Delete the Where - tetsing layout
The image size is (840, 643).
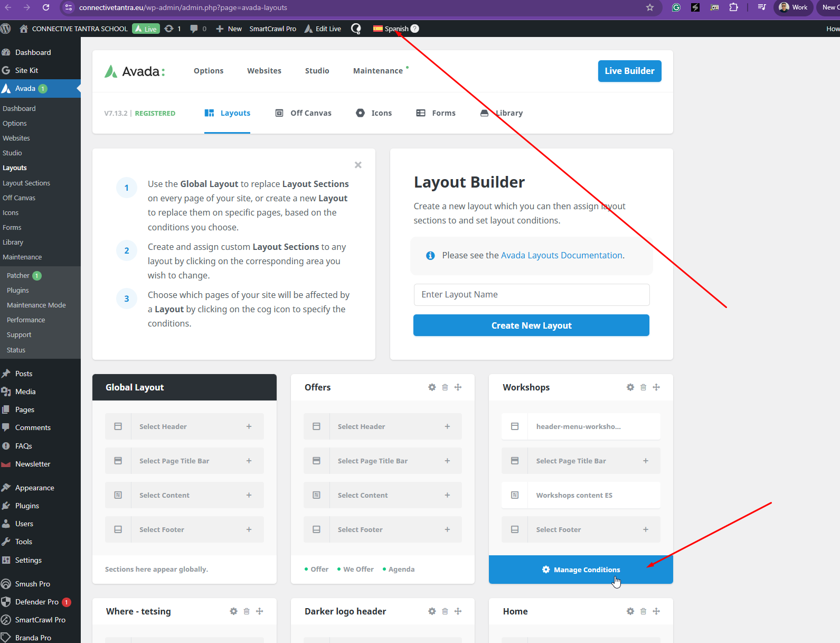pyautogui.click(x=247, y=611)
